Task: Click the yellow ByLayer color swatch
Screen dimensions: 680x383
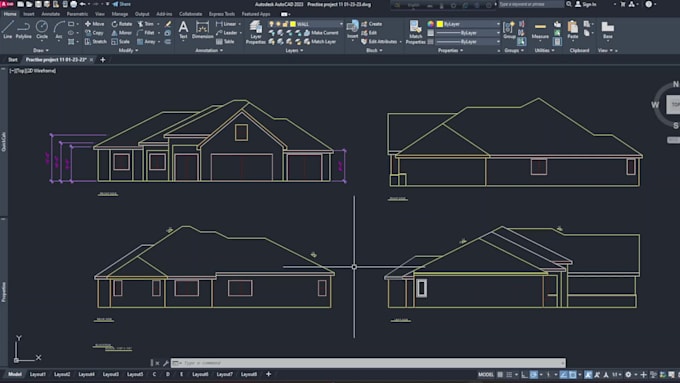Action: (440, 24)
